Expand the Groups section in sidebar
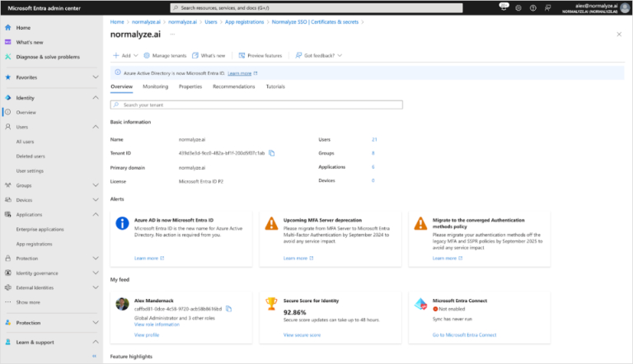The width and height of the screenshot is (633, 364). (95, 185)
